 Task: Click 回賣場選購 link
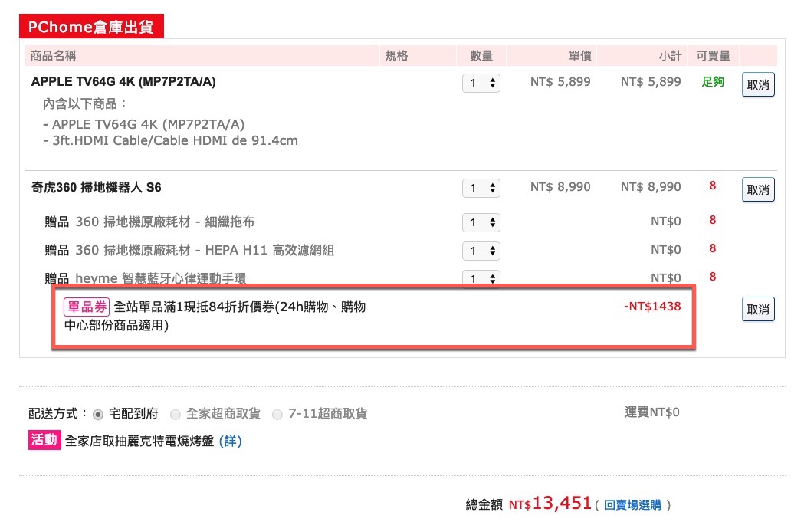tap(632, 505)
